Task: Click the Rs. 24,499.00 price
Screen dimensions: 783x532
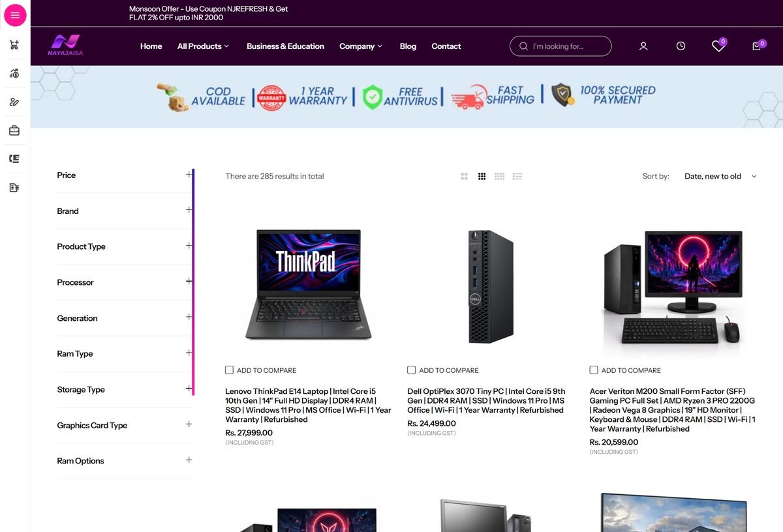Action: 431,424
